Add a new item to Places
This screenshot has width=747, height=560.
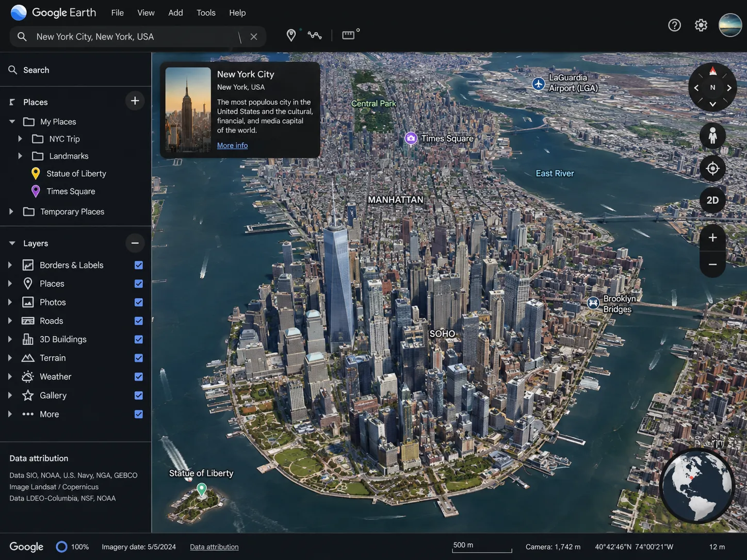[x=135, y=101]
